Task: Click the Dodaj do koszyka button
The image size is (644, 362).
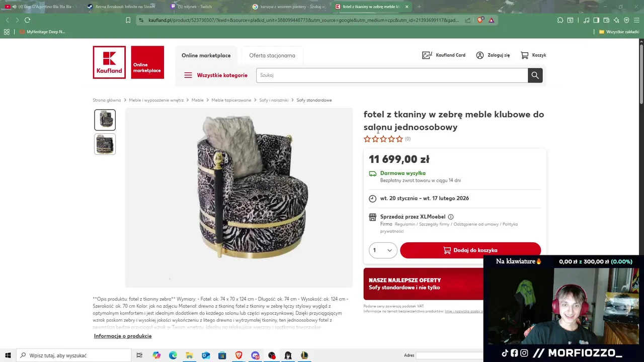Action: pyautogui.click(x=470, y=250)
